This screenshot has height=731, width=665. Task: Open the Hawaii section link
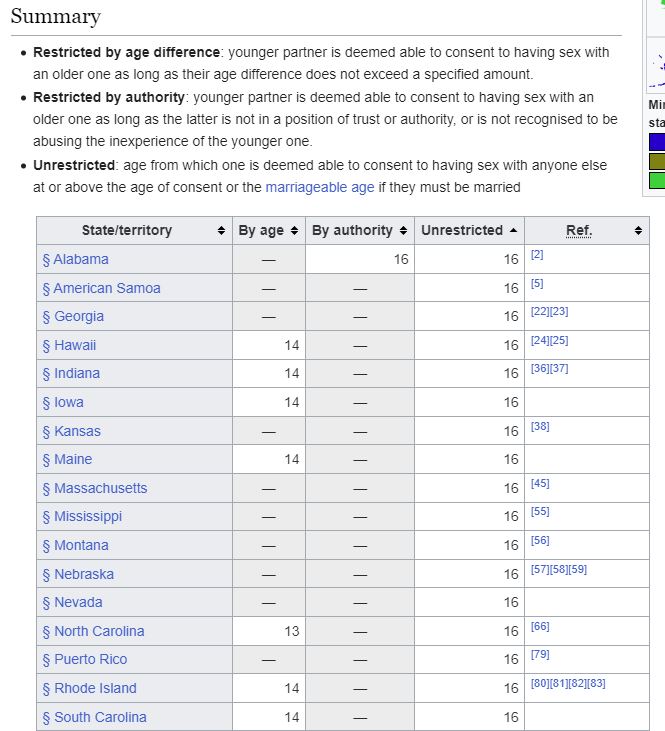(69, 345)
